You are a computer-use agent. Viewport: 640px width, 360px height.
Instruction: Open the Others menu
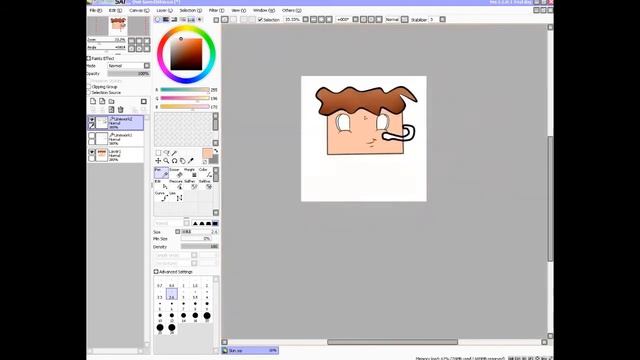coord(292,10)
